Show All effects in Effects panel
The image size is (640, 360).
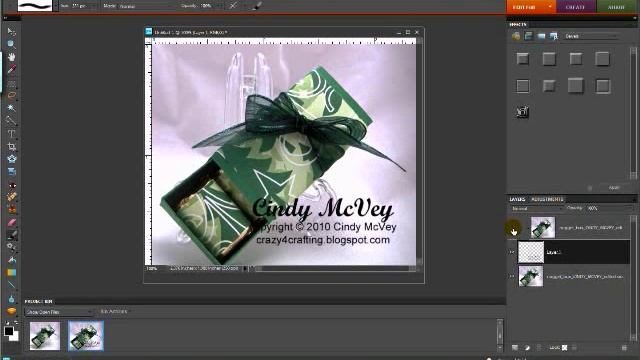554,36
